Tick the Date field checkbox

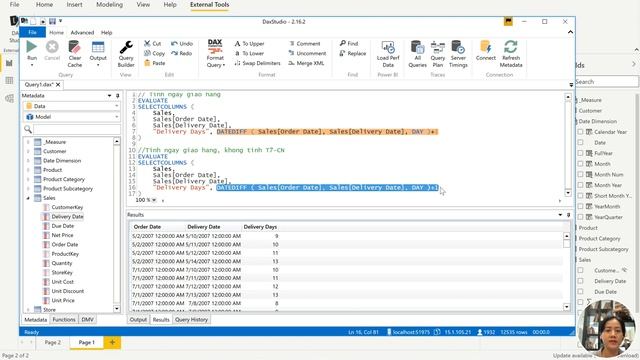click(580, 142)
